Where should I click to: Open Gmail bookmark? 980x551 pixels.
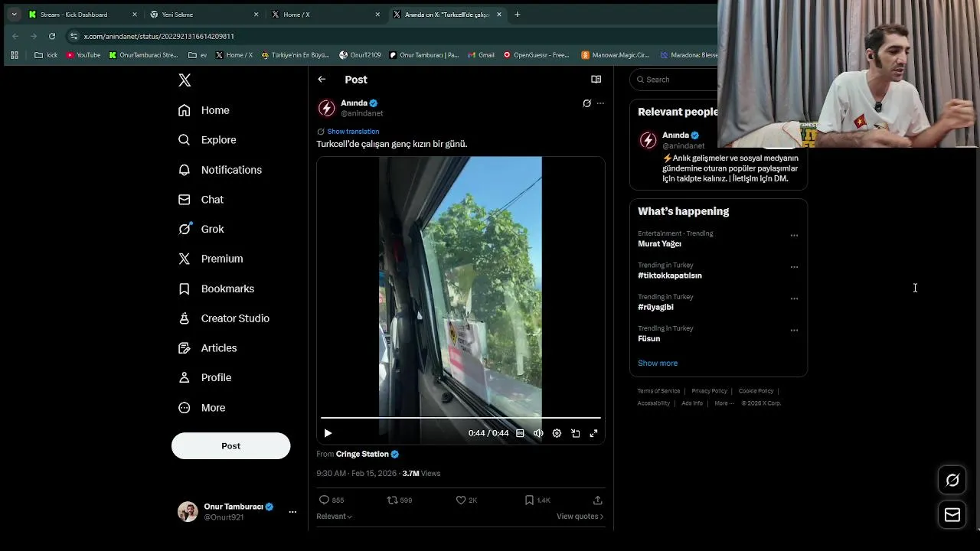481,55
